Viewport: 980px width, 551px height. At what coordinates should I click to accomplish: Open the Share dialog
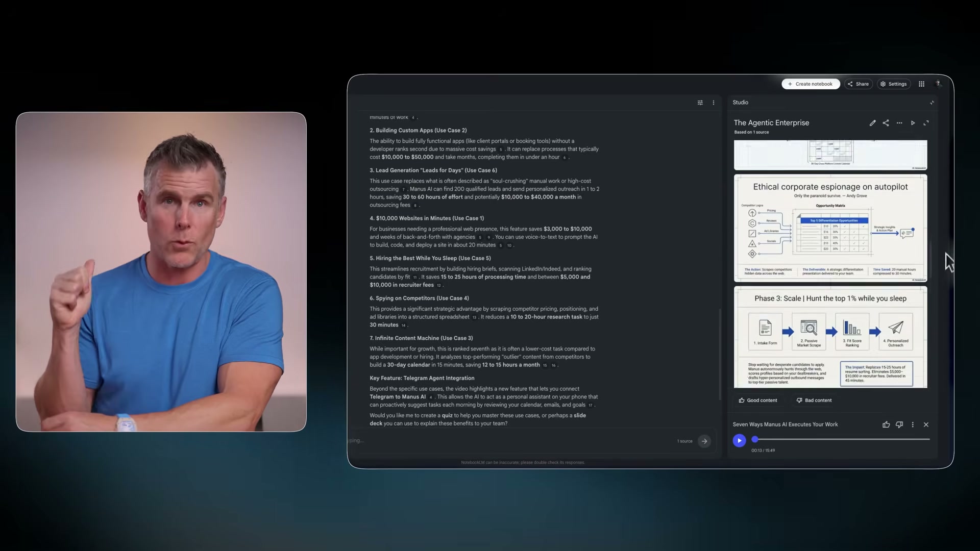(858, 84)
